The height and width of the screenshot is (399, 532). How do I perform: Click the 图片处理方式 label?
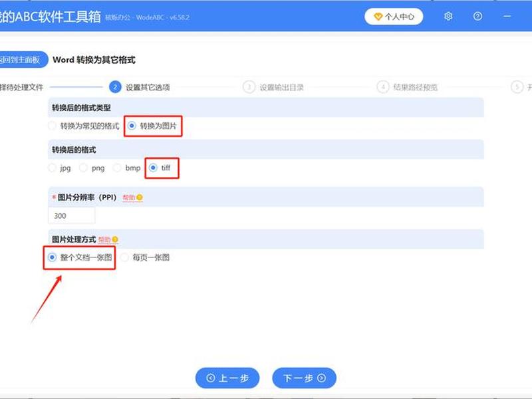[74, 239]
